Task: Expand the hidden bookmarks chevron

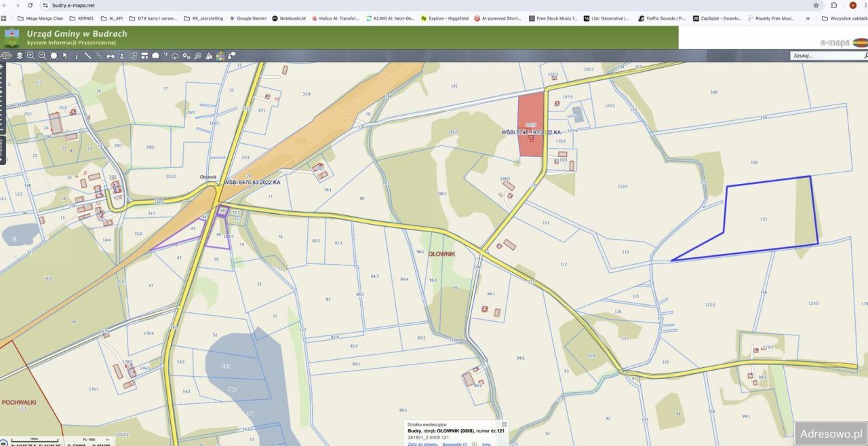Action: coord(808,18)
